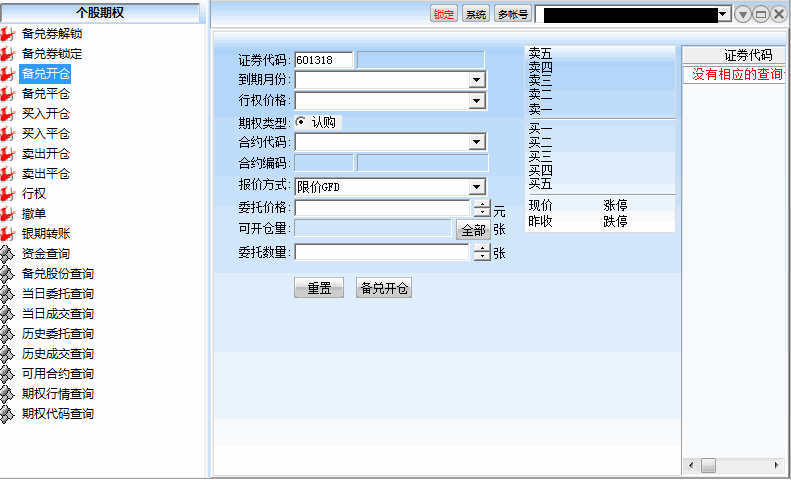Click the icon next to 备兑平仓
The height and width of the screenshot is (480, 791).
coord(7,94)
